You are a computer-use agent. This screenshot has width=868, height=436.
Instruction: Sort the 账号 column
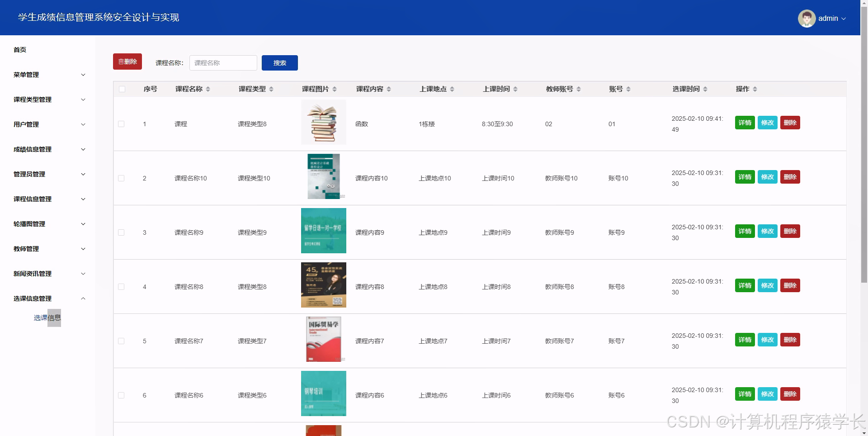pos(629,89)
